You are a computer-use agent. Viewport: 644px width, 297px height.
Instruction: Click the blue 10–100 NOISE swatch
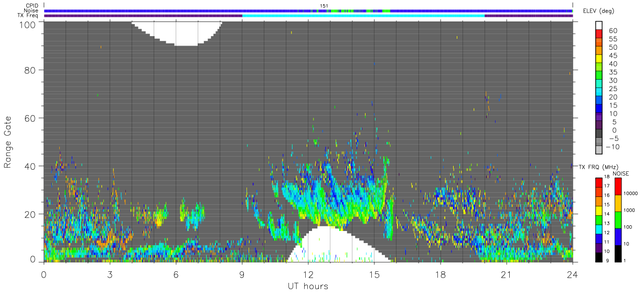tap(618, 236)
